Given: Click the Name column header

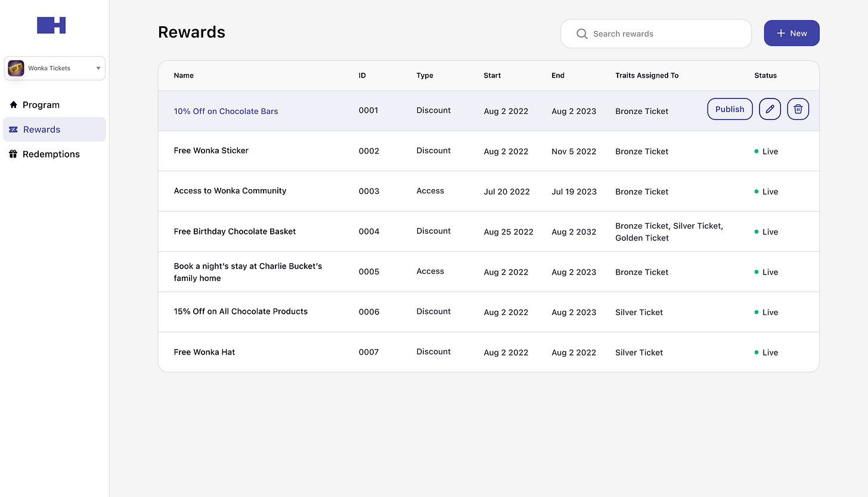Looking at the screenshot, I should tap(184, 75).
